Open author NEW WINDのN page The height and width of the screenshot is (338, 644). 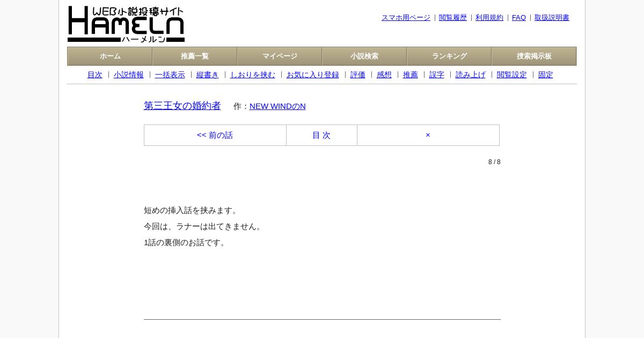coord(277,106)
